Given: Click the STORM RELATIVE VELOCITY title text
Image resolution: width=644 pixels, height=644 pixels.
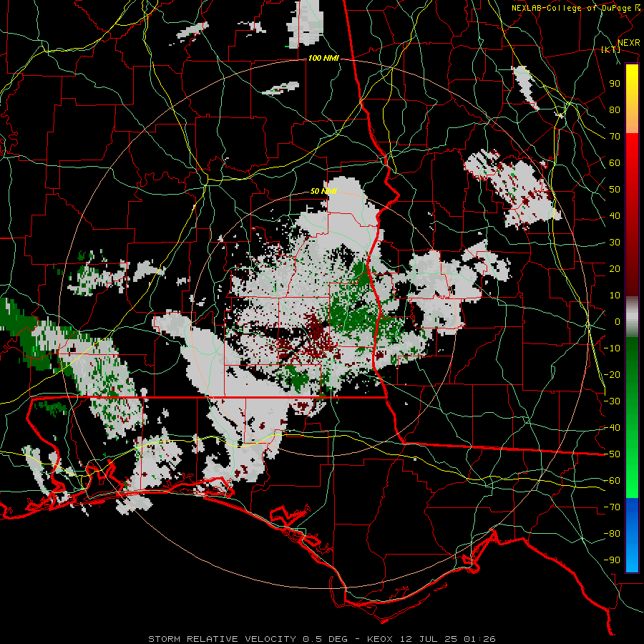Looking at the screenshot, I should 222,639.
